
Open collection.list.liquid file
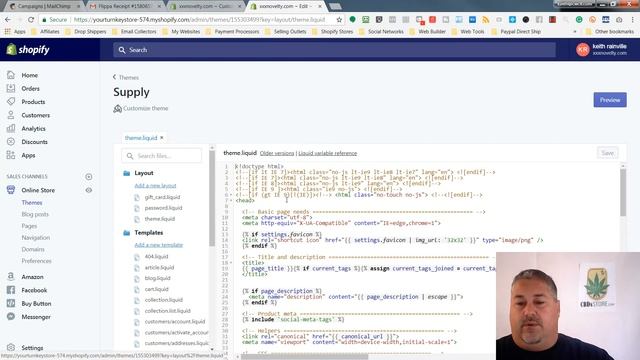tap(167, 311)
